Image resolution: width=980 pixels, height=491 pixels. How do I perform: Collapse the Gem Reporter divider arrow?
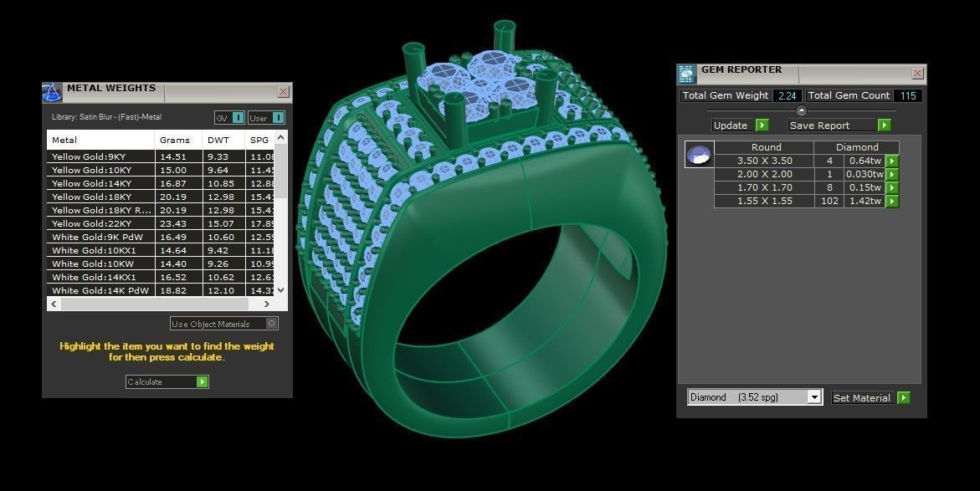pos(801,110)
